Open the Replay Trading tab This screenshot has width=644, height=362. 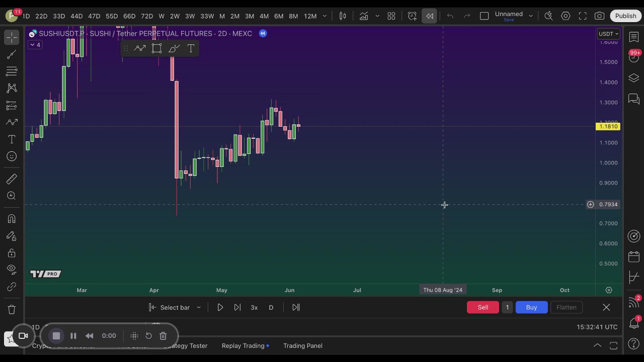click(243, 346)
